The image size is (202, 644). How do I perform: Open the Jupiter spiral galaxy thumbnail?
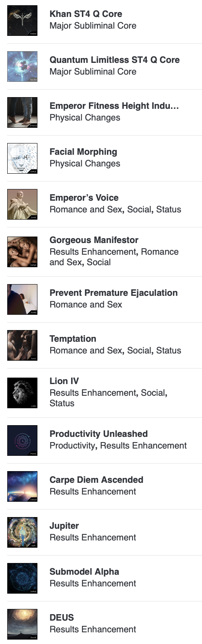click(22, 532)
